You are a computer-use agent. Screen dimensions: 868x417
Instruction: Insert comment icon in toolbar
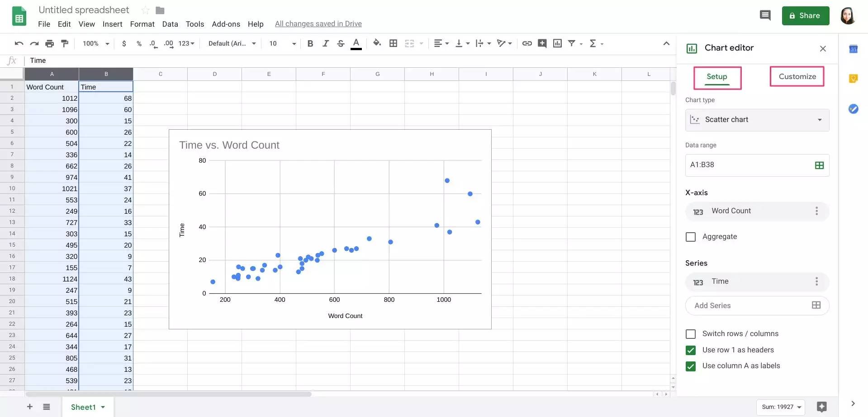tap(542, 43)
